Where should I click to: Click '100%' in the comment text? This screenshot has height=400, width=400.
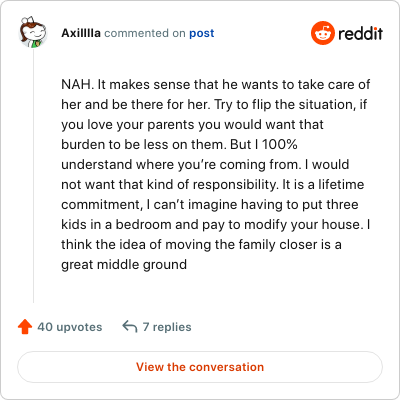pyautogui.click(x=279, y=144)
